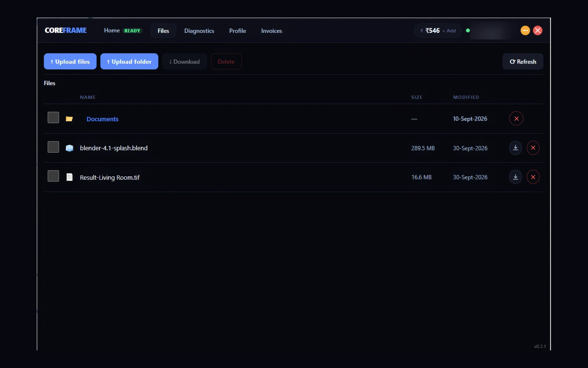Open the Documents folder link
The image size is (588, 368).
coord(102,119)
